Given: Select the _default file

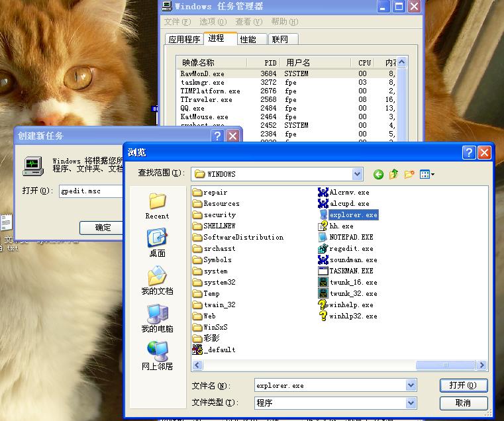Looking at the screenshot, I should coord(214,350).
